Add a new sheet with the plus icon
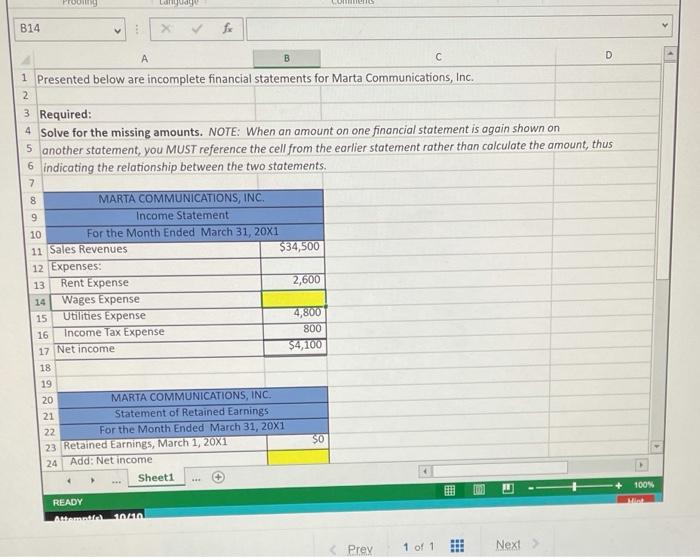 pyautogui.click(x=218, y=478)
